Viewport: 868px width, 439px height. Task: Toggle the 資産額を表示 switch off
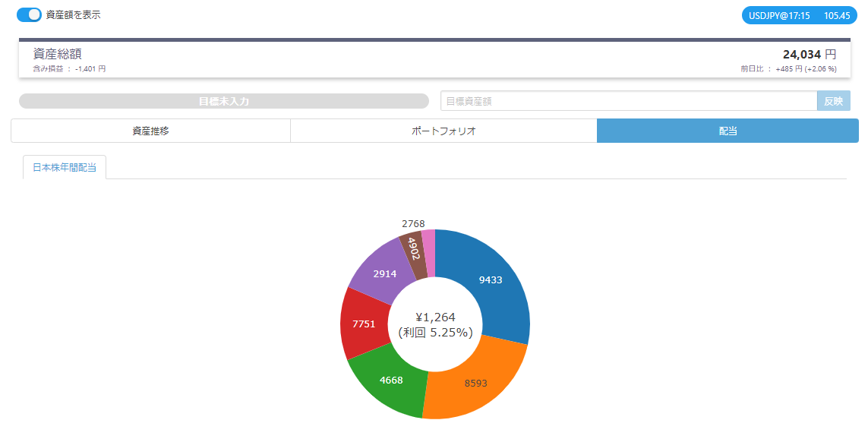(29, 15)
